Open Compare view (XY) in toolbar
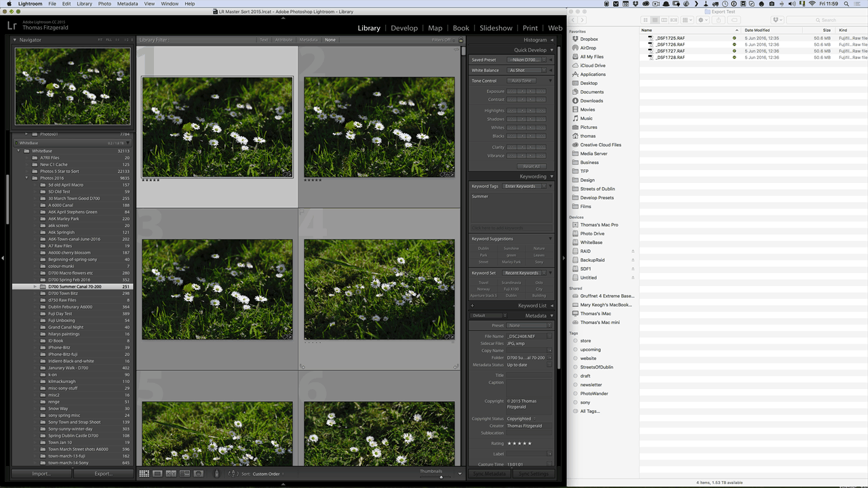The image size is (868, 488). [x=171, y=474]
